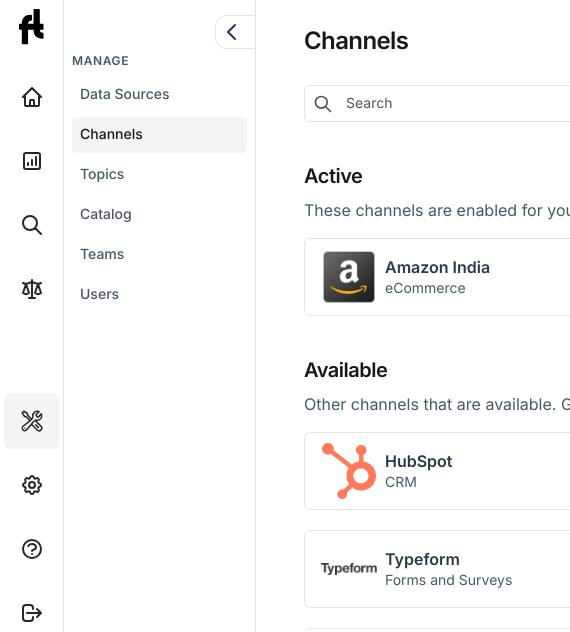570x632 pixels.
Task: Open the Typeform Forms and Surveys card
Action: [x=437, y=569]
